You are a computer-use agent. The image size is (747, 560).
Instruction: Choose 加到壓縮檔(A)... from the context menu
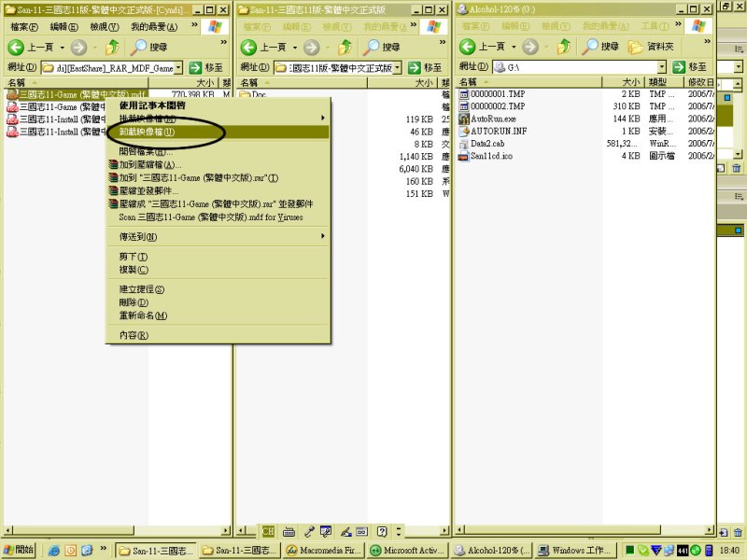218,165
